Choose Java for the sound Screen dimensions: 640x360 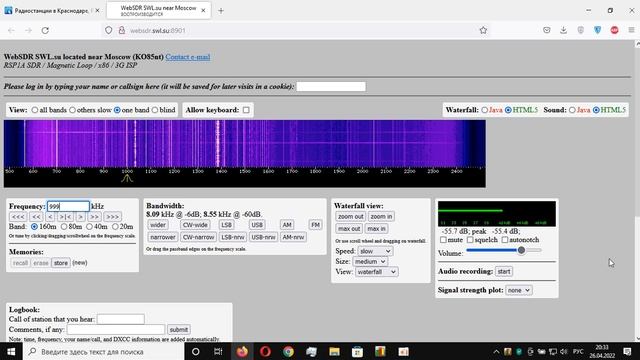pyautogui.click(x=572, y=110)
